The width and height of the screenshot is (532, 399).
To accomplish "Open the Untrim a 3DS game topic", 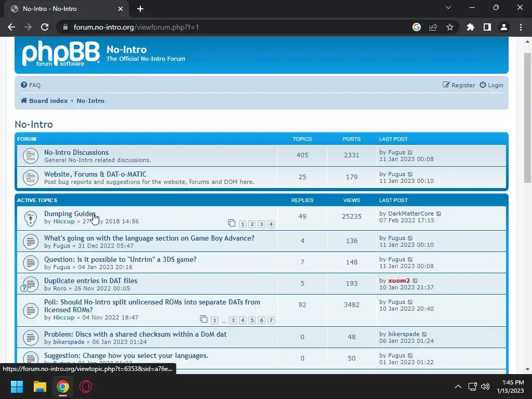I will coord(120,260).
